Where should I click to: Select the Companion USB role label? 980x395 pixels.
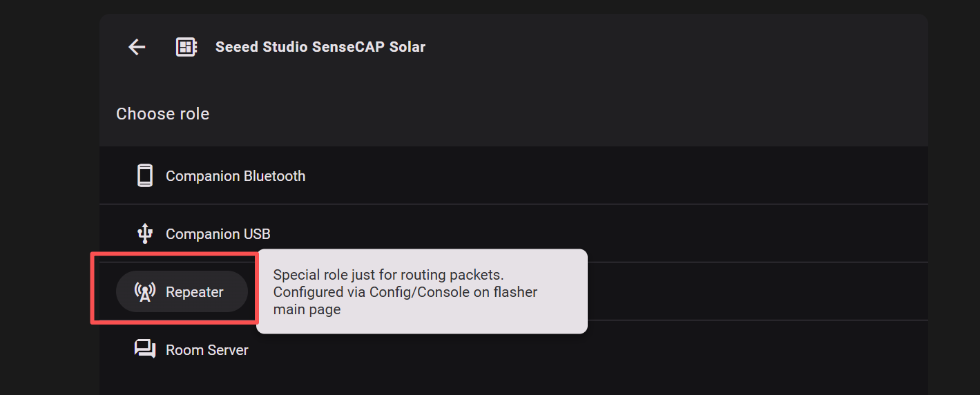pyautogui.click(x=218, y=234)
